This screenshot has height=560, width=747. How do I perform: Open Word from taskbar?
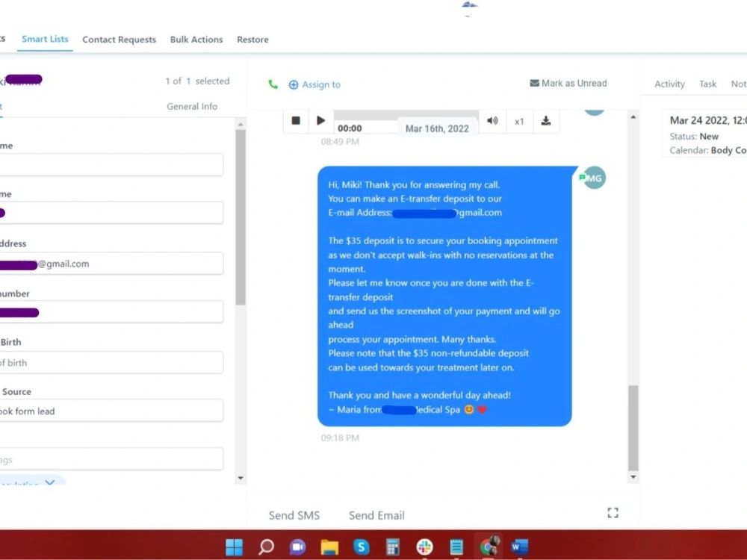(x=520, y=547)
